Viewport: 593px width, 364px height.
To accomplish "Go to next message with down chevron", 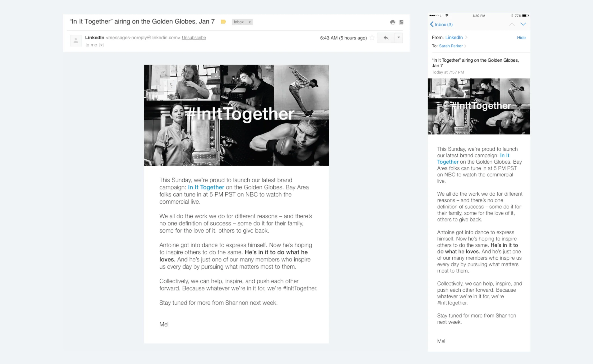I will tap(523, 24).
